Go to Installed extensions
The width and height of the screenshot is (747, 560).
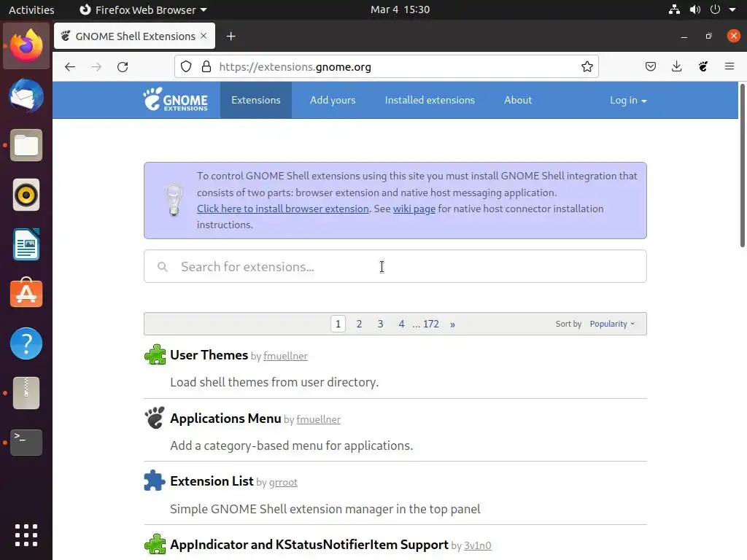tap(430, 100)
